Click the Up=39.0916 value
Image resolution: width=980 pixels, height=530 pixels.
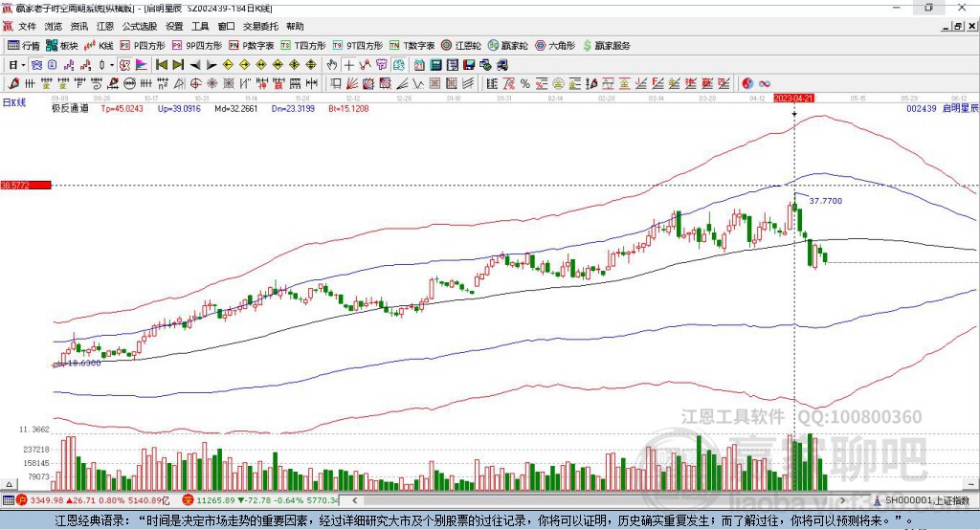[179, 109]
